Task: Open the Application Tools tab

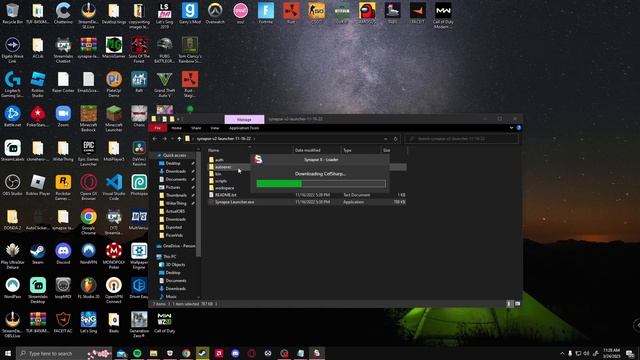Action: (x=244, y=128)
